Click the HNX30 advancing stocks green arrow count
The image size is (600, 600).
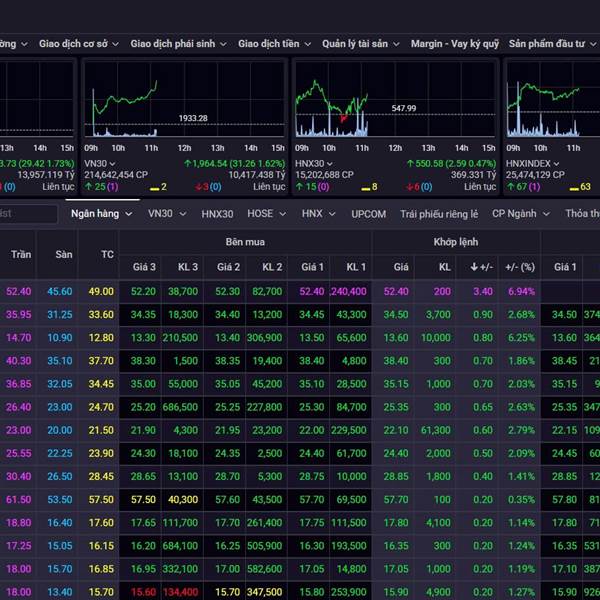[x=312, y=187]
